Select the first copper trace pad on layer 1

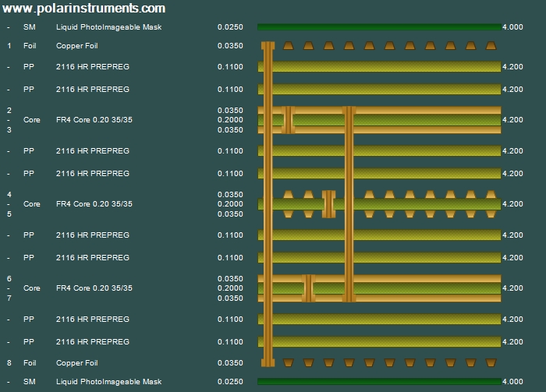click(x=289, y=46)
